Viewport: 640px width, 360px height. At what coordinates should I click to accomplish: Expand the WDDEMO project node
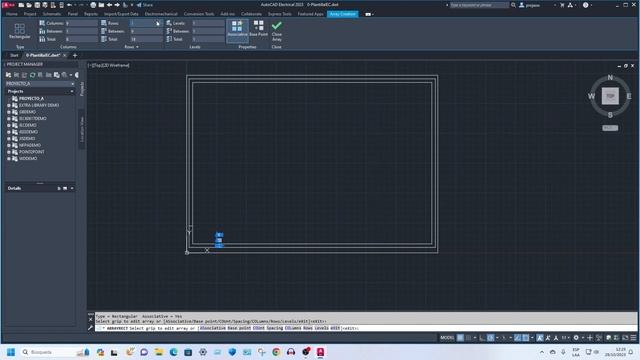tap(9, 158)
